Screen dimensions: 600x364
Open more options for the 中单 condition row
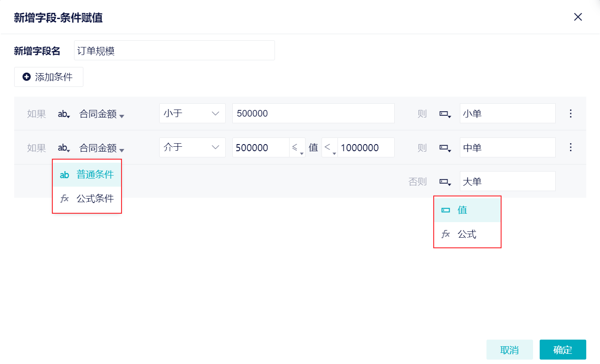(571, 147)
